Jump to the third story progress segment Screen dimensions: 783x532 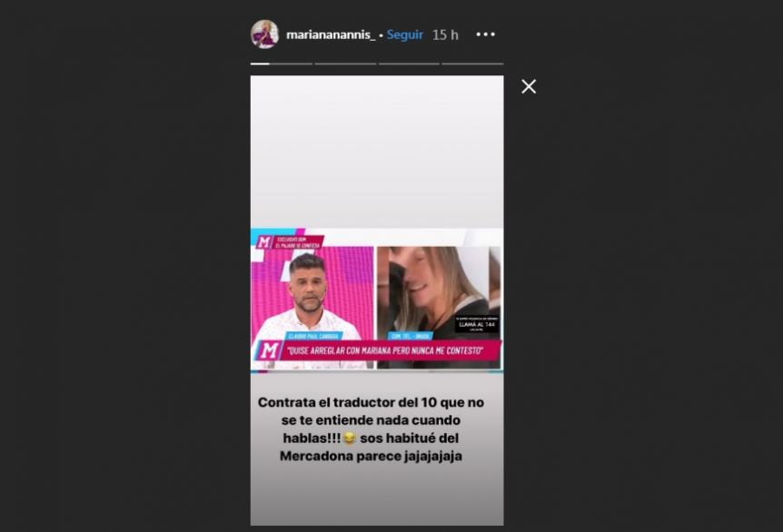click(x=409, y=64)
